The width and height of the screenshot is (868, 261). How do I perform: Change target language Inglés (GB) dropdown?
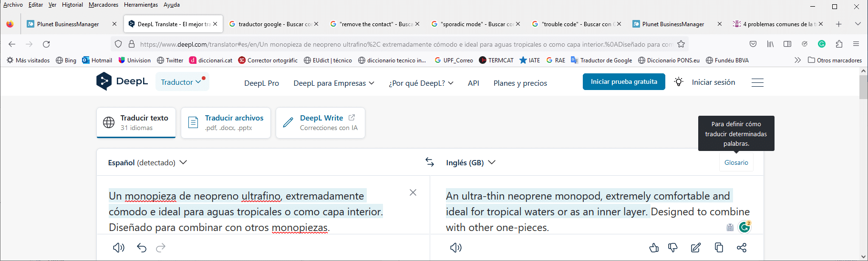pos(471,162)
